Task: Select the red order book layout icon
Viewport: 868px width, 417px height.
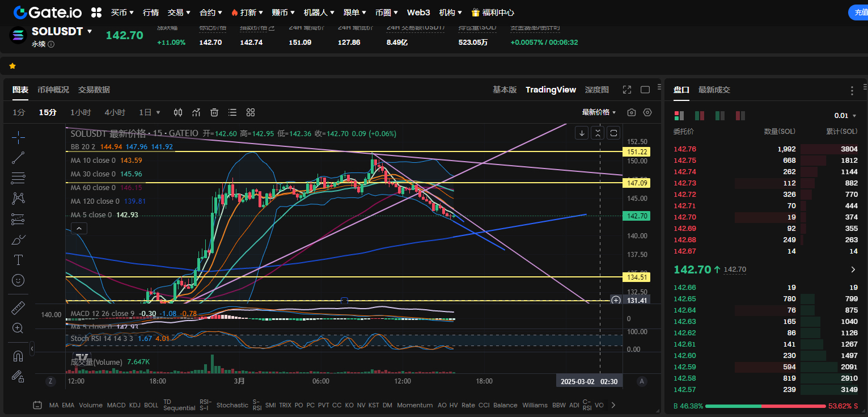Action: [740, 116]
